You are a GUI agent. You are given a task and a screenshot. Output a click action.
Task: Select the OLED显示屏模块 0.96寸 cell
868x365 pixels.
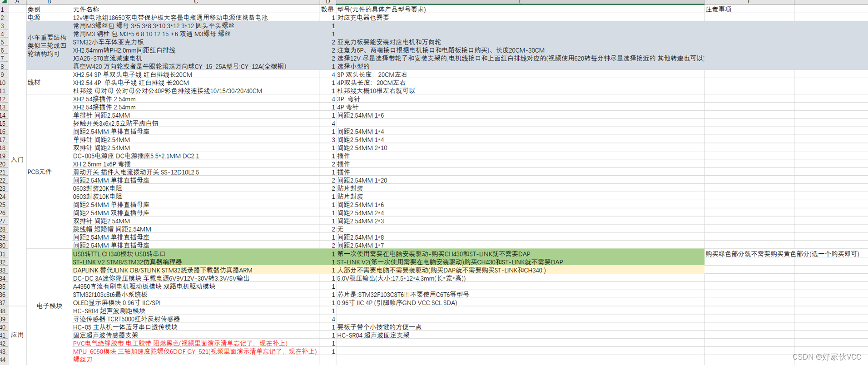click(196, 303)
